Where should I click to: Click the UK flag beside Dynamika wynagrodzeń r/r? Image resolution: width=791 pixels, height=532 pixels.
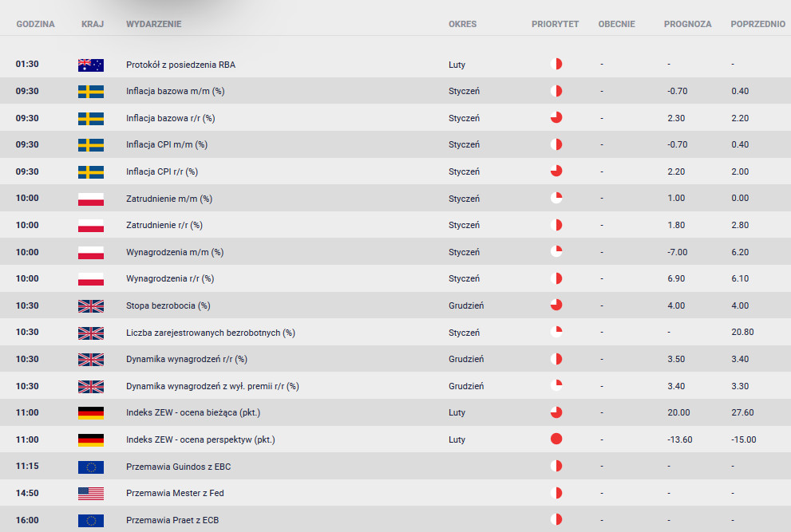91,360
